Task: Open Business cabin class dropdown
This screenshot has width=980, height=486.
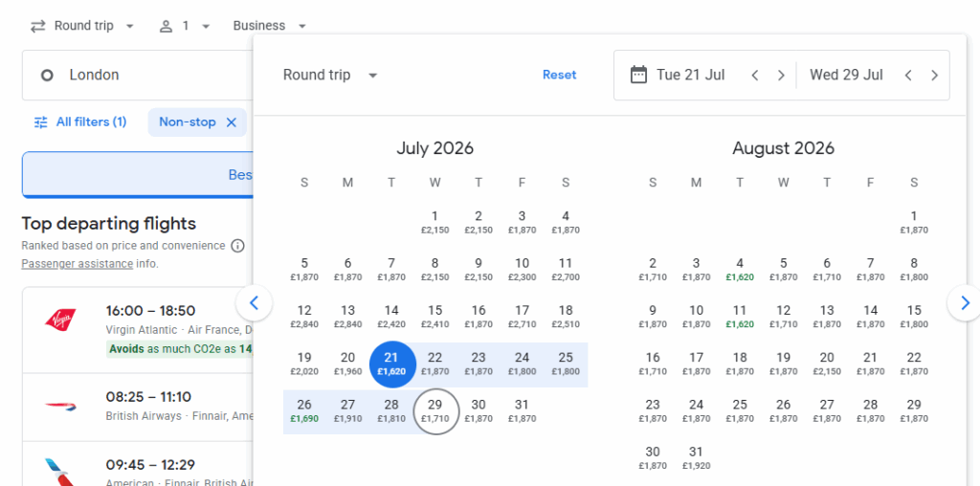Action: click(x=270, y=26)
